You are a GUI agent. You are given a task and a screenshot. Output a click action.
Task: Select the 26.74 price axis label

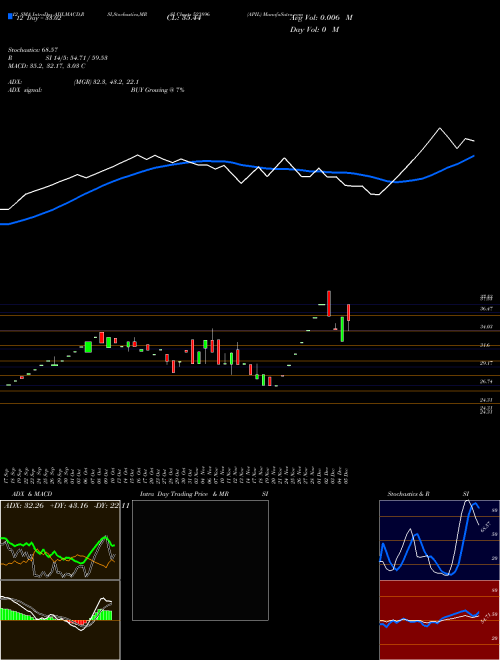pos(486,381)
